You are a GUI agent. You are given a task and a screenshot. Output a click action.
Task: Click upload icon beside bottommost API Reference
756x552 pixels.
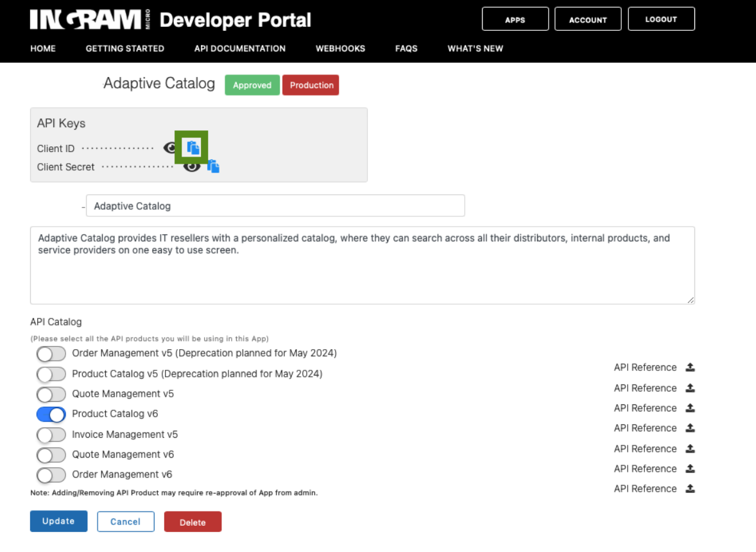pos(690,488)
